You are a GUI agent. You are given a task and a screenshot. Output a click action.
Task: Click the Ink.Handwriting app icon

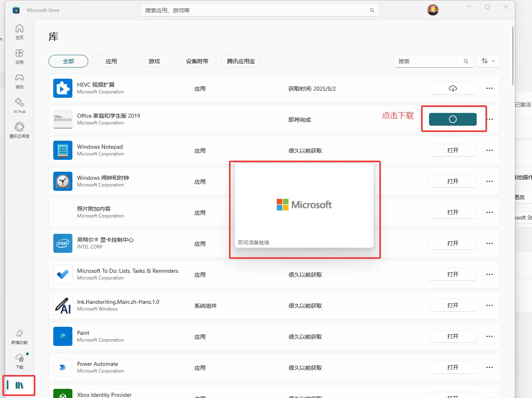pos(63,305)
